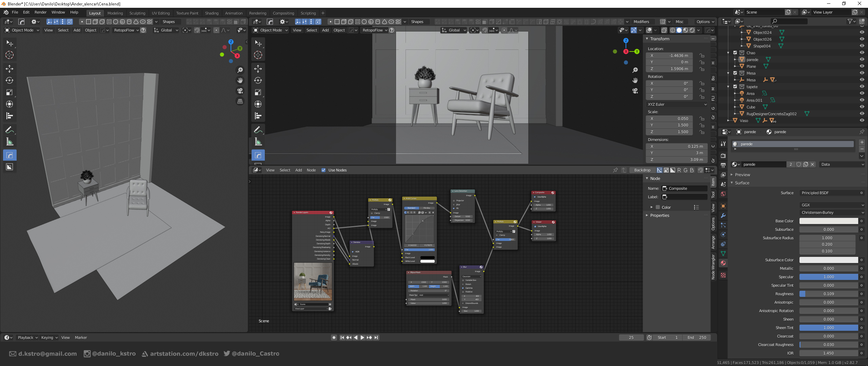Select the Transform tool

(9, 104)
